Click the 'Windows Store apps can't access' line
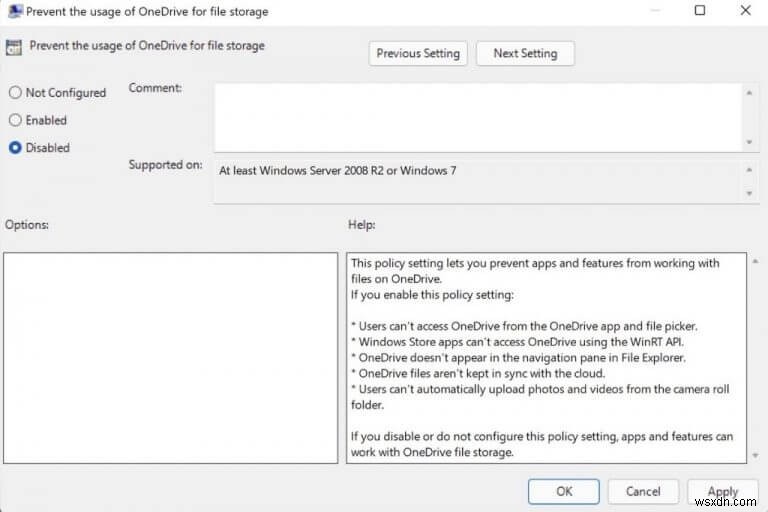 pos(517,342)
